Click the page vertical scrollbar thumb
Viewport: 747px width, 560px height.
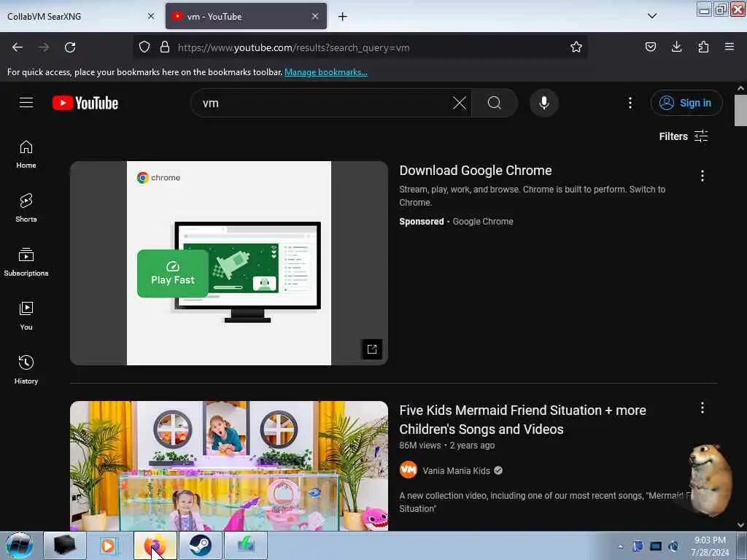click(740, 111)
